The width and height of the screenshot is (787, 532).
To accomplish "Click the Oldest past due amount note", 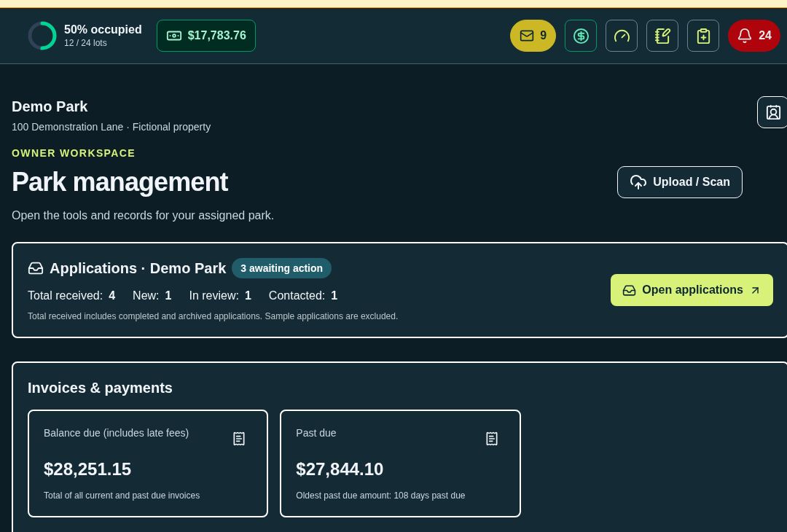I will 380,496.
